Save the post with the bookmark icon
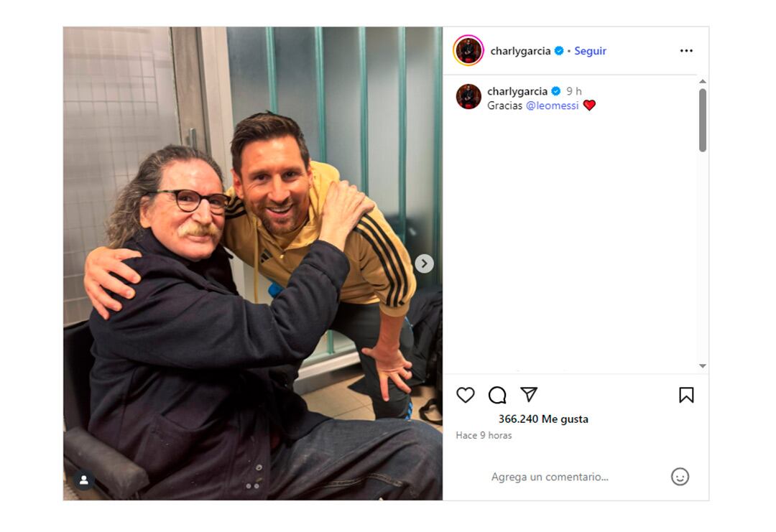Viewport: 776px width, 532px height. pyautogui.click(x=686, y=395)
